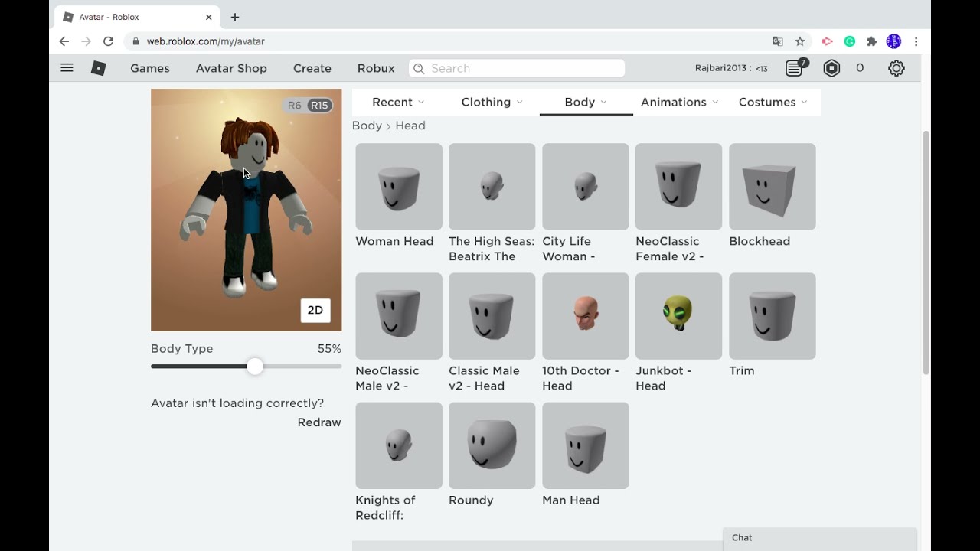This screenshot has height=551, width=980.
Task: Expand the Body dropdown
Action: pos(586,102)
